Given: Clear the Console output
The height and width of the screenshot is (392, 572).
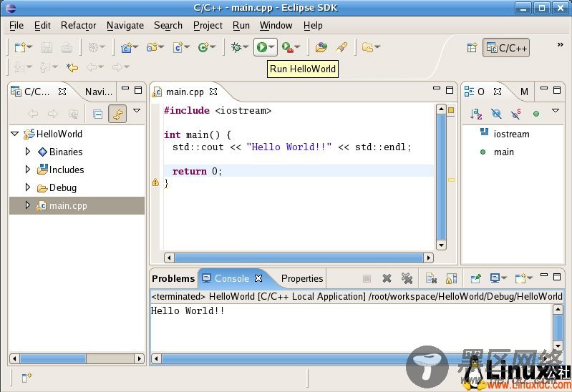Looking at the screenshot, I should (431, 278).
